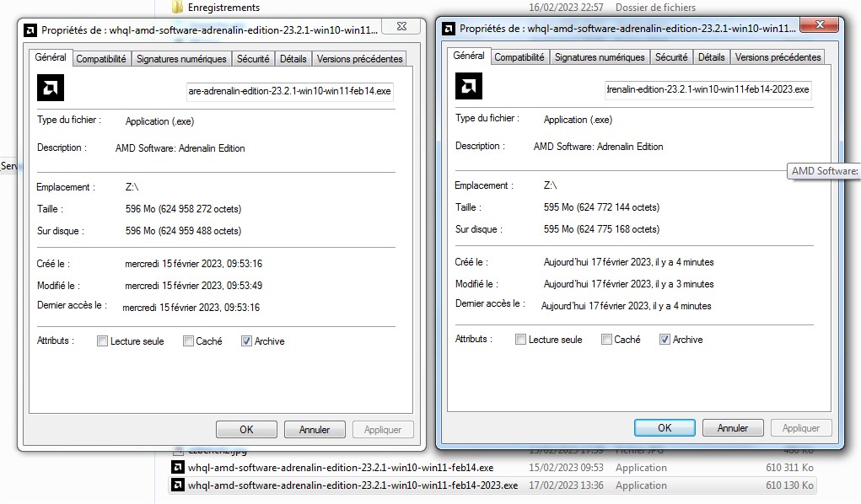Enable Caché checkbox in left dialog
Image resolution: width=861 pixels, height=504 pixels.
point(188,341)
